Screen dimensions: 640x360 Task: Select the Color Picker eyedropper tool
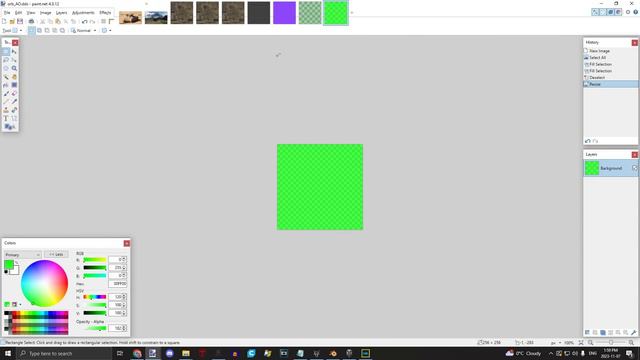click(14, 102)
